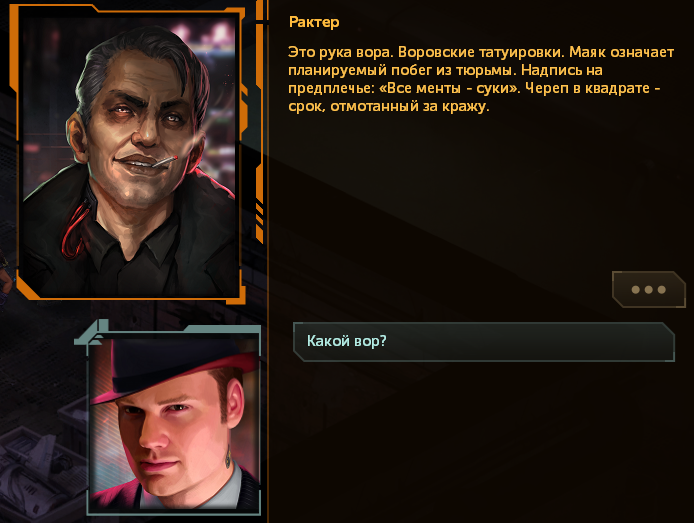Viewport: 694px width, 523px height.
Task: Click the three-dots continue dialogue button
Action: click(x=648, y=289)
